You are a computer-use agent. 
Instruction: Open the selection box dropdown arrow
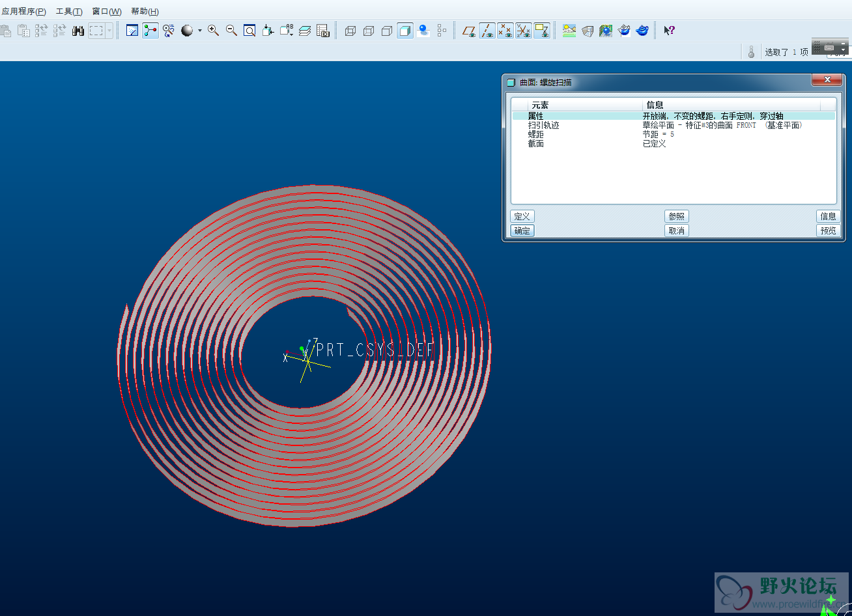[109, 31]
